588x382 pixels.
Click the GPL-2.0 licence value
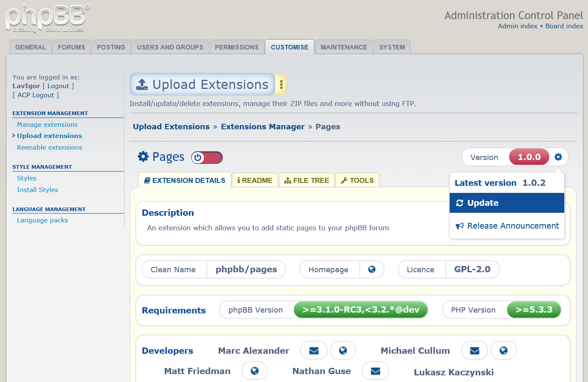pyautogui.click(x=472, y=269)
